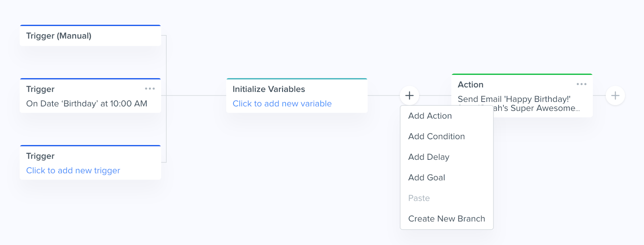Screen dimensions: 644x245
Task: Click the Initialize Variables card heading
Action: click(x=269, y=89)
